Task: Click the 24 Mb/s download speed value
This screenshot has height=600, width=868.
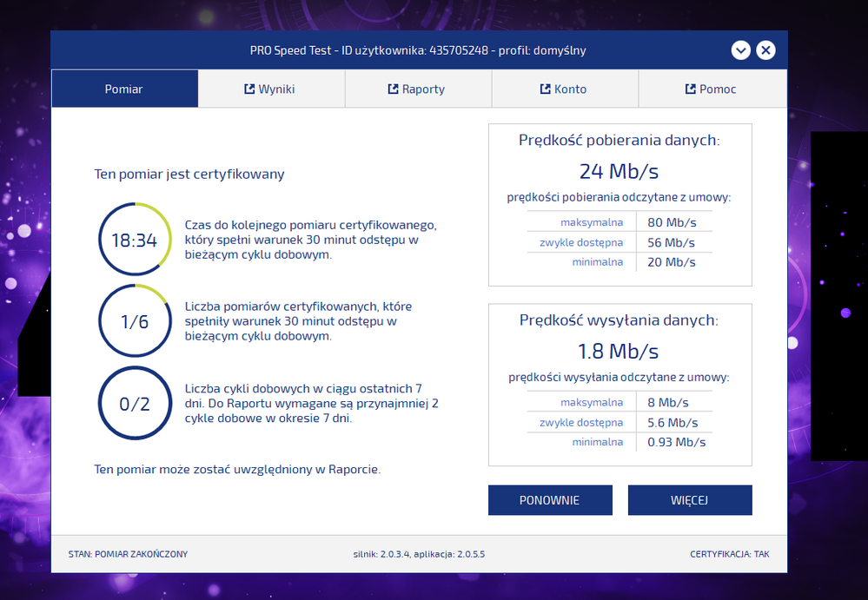Action: click(620, 171)
